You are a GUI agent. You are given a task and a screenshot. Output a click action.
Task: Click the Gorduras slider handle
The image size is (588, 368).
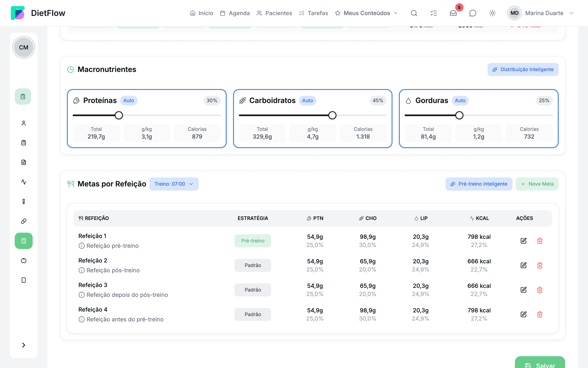tap(459, 115)
